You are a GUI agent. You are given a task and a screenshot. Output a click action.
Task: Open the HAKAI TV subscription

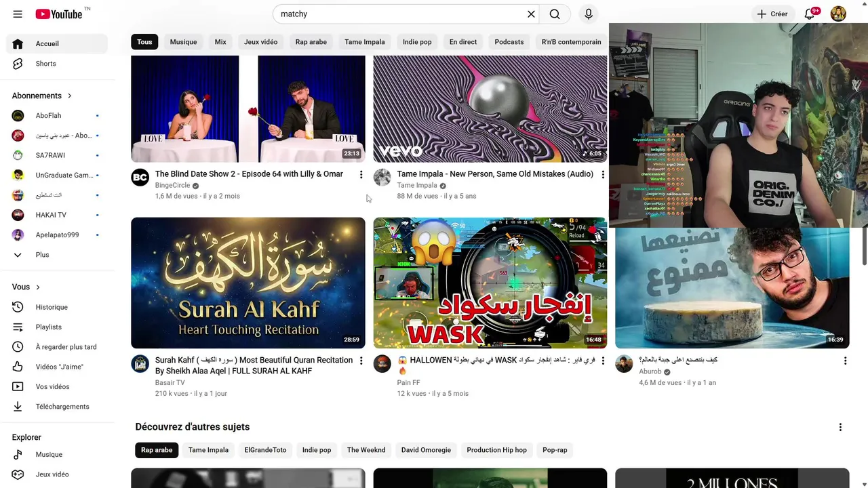[57, 215]
